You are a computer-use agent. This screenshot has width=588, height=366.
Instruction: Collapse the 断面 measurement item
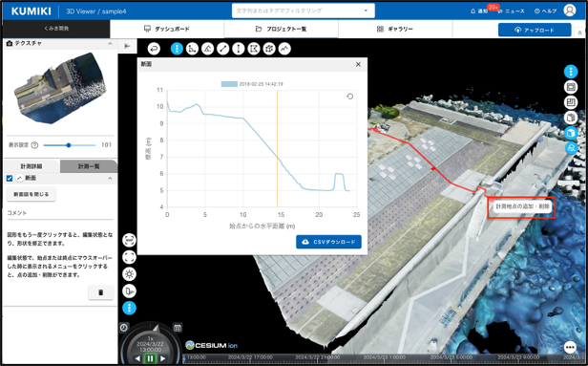click(110, 179)
